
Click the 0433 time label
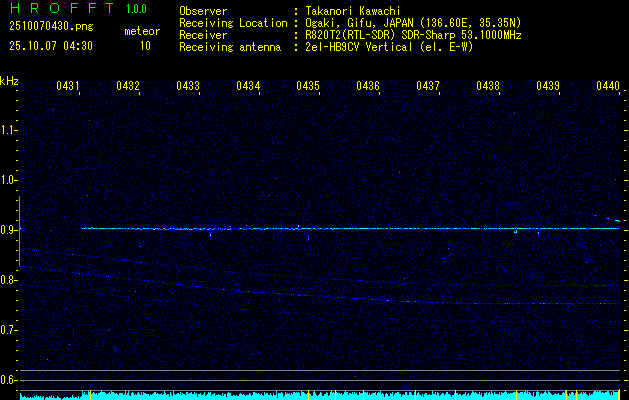point(188,87)
